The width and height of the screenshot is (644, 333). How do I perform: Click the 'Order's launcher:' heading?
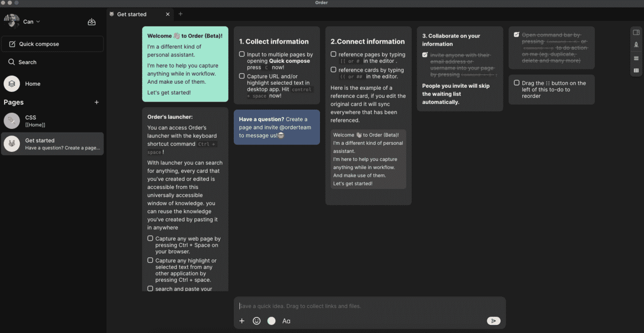click(x=170, y=117)
